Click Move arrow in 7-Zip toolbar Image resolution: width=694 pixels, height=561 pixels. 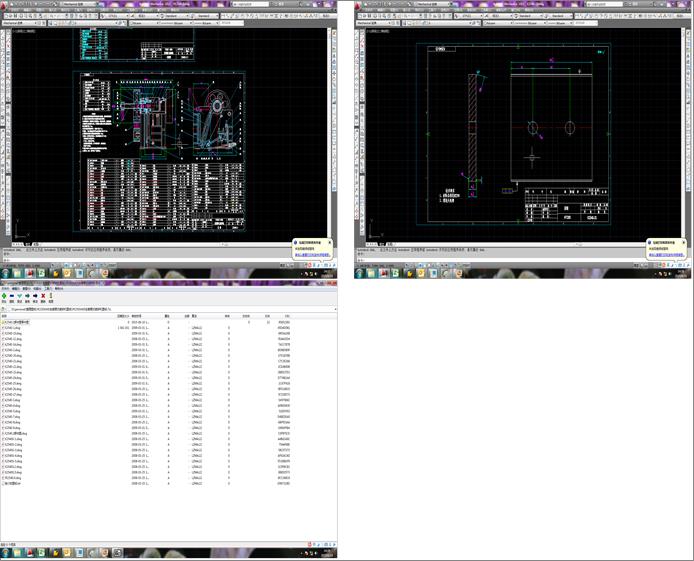(35, 296)
